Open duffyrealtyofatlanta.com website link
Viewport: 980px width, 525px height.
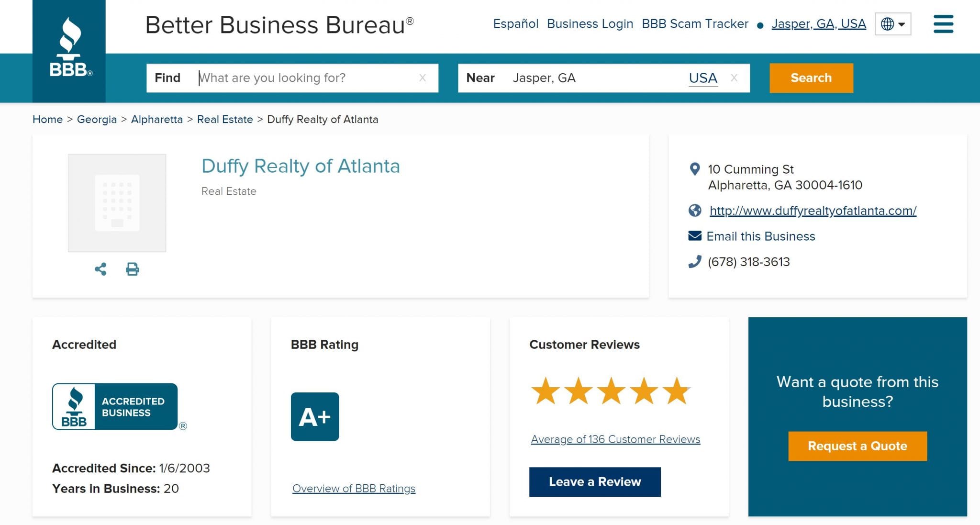point(813,211)
